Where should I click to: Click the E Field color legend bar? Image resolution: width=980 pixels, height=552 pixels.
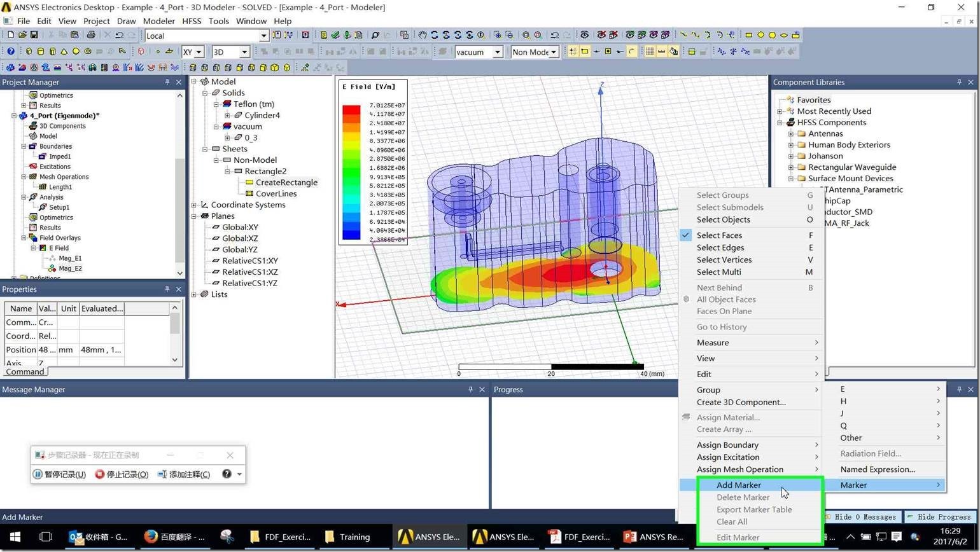coord(351,172)
